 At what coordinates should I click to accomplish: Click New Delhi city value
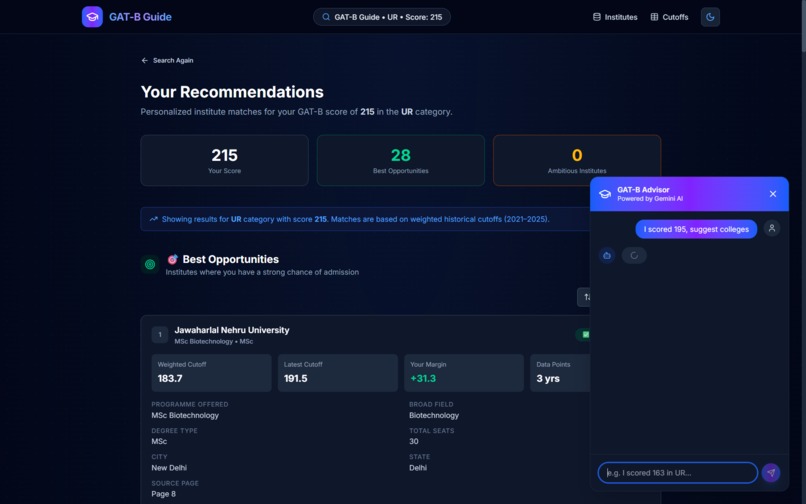tap(169, 467)
